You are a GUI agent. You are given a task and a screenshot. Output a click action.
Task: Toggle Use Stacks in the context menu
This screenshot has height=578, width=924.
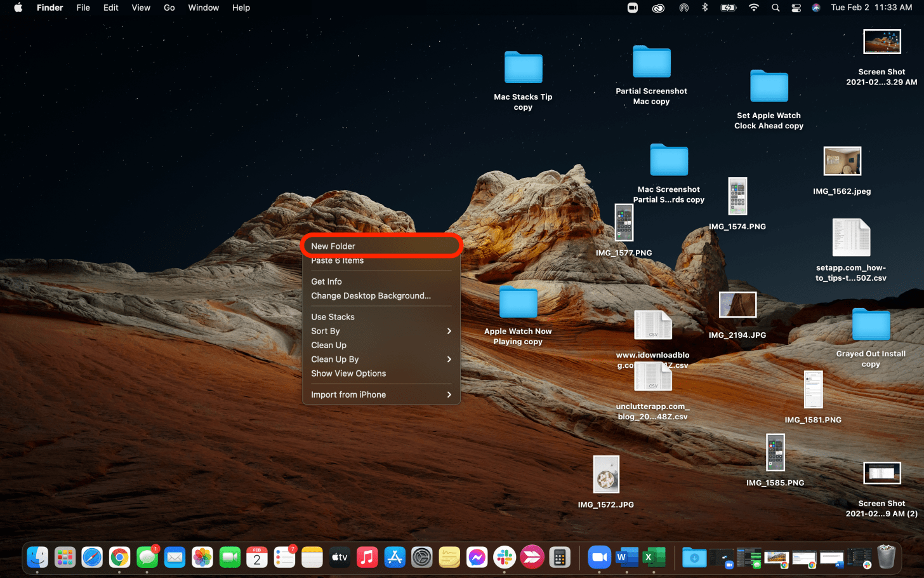point(333,317)
